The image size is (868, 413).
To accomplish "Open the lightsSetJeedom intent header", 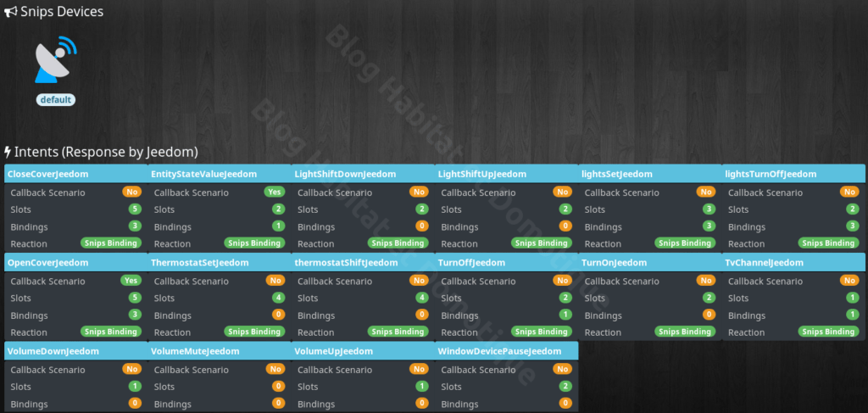I will click(650, 174).
